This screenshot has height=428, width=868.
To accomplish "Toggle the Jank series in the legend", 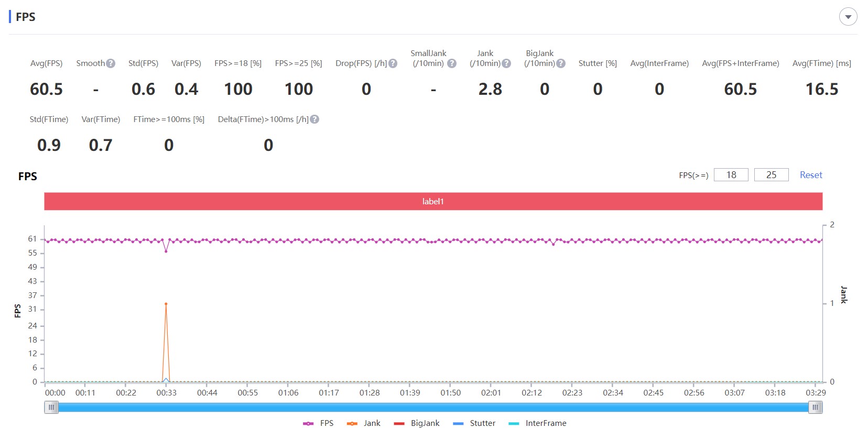I will [x=363, y=423].
